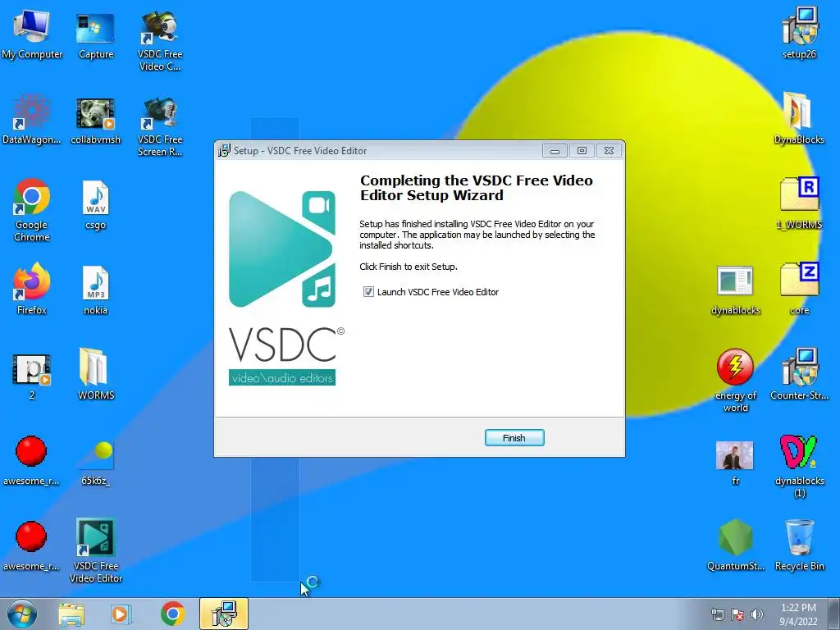Click the network tray icon
Image resolution: width=840 pixels, height=630 pixels.
[717, 614]
